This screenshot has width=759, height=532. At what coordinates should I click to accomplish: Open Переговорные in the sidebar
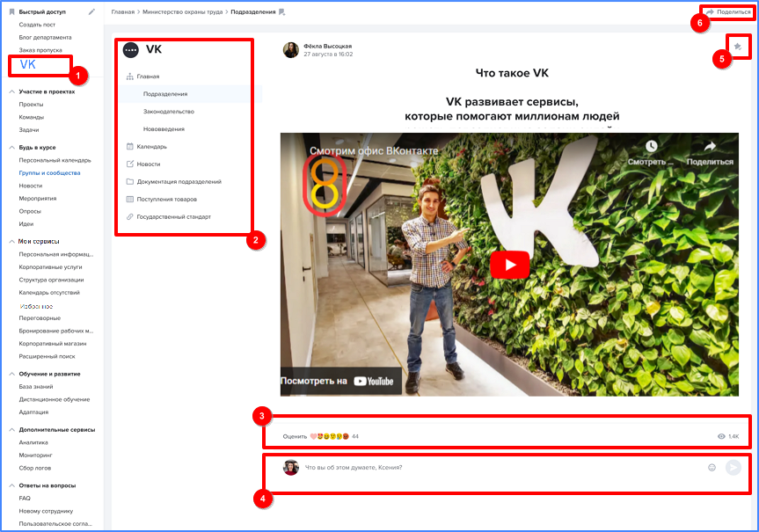pyautogui.click(x=40, y=318)
